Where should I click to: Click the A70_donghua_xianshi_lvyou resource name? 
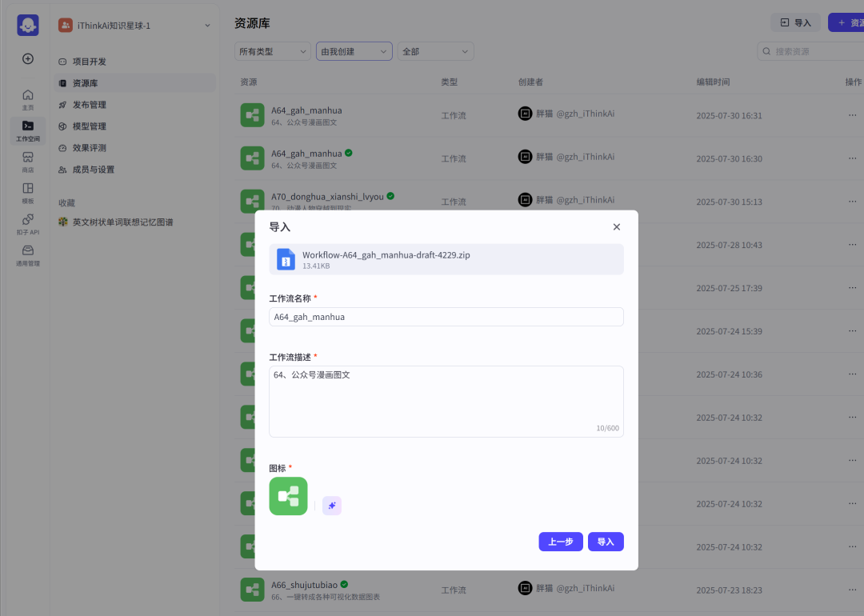point(327,196)
